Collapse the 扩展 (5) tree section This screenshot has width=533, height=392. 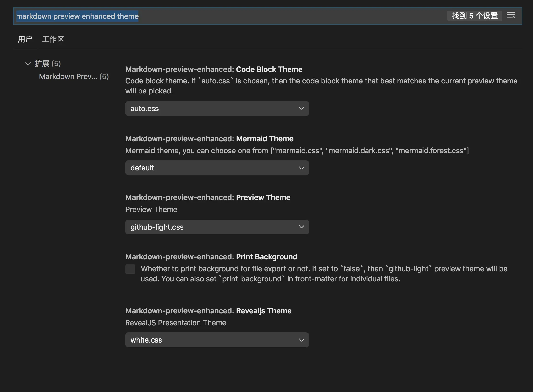28,64
